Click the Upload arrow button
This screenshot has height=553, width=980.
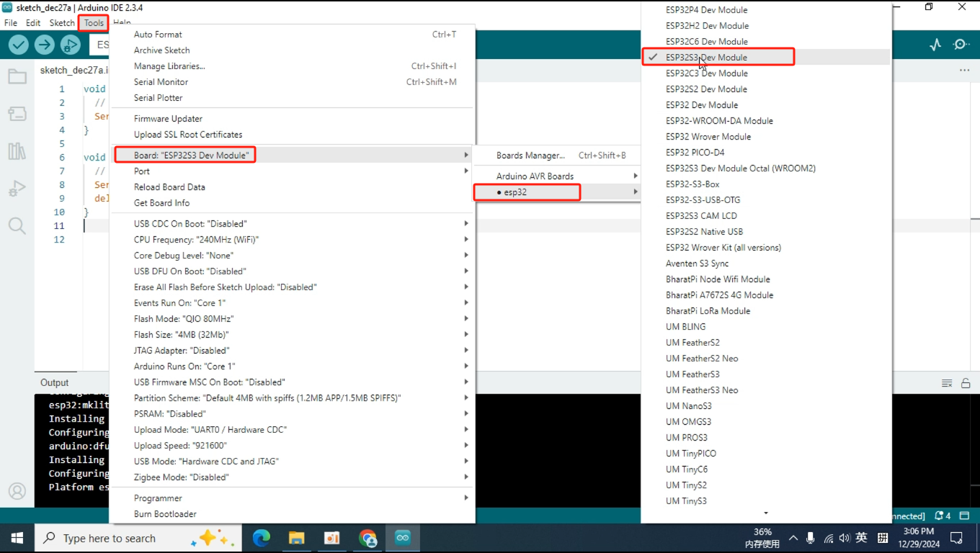pos(45,45)
